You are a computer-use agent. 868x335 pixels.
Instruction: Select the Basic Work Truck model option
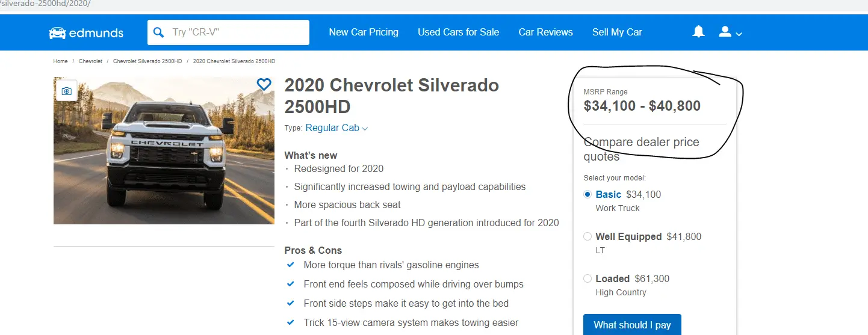587,195
